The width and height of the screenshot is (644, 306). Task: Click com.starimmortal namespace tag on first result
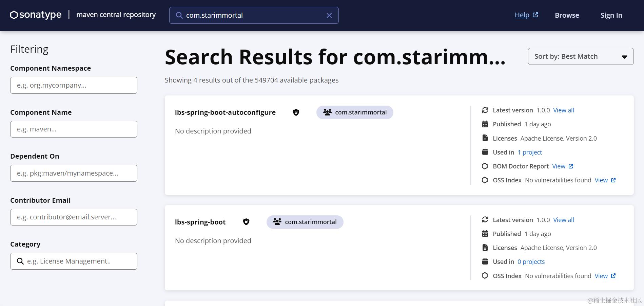[355, 112]
